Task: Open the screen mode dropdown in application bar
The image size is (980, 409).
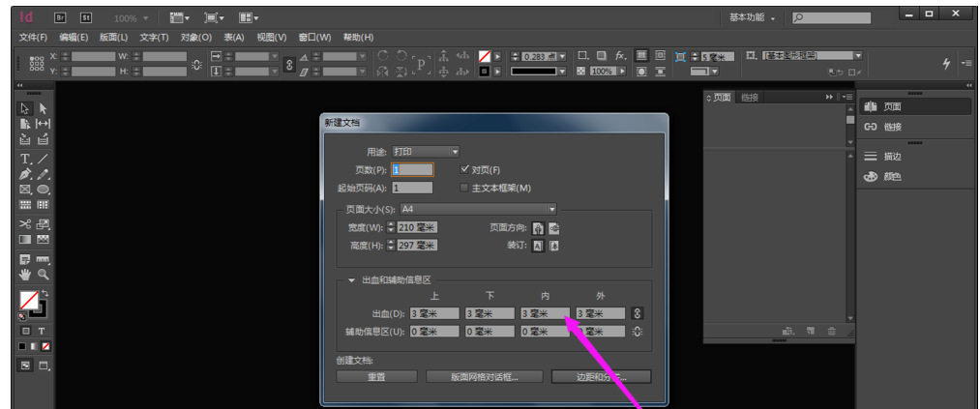Action: tap(215, 18)
